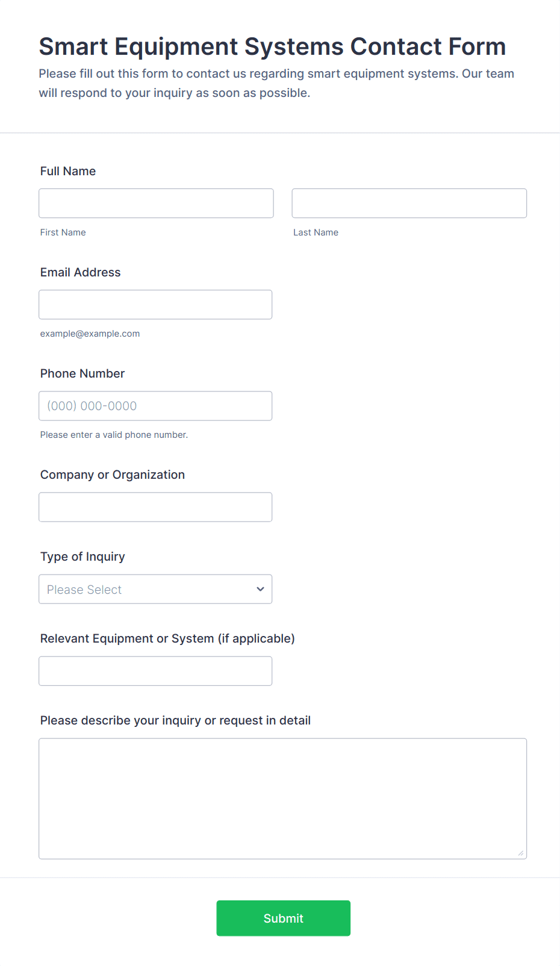The width and height of the screenshot is (560, 966).
Task: Click the example@example.com hint text
Action: pos(90,334)
